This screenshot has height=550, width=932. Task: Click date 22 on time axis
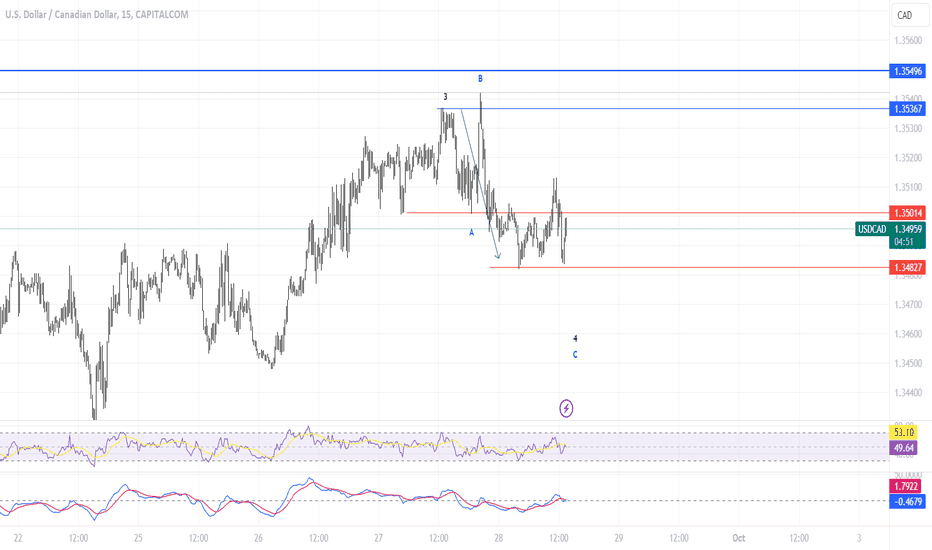(18, 538)
